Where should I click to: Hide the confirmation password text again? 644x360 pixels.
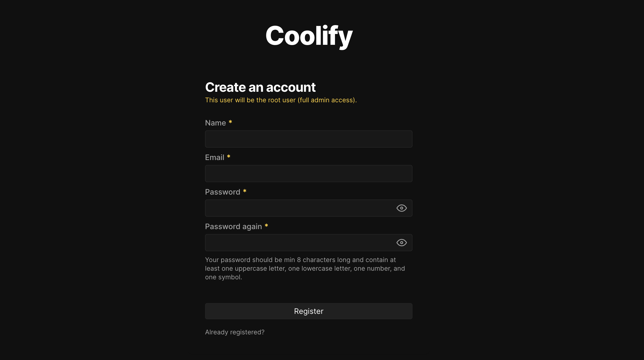click(402, 243)
